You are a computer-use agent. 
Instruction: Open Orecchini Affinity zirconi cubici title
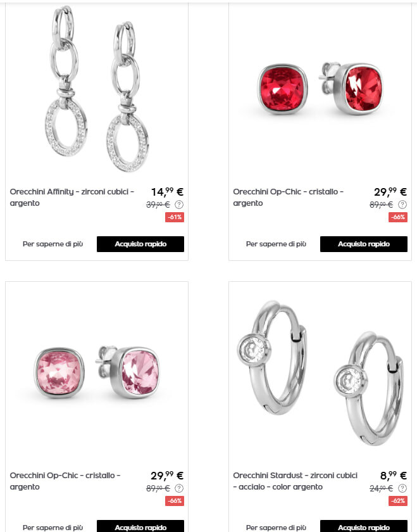(72, 198)
